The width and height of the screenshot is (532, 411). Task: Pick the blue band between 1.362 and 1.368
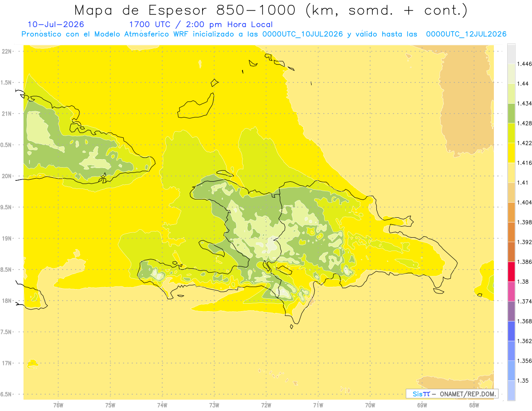click(511, 331)
